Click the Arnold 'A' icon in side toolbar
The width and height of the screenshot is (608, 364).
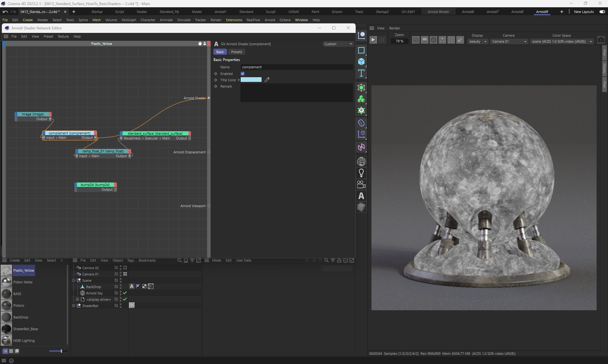tap(361, 196)
